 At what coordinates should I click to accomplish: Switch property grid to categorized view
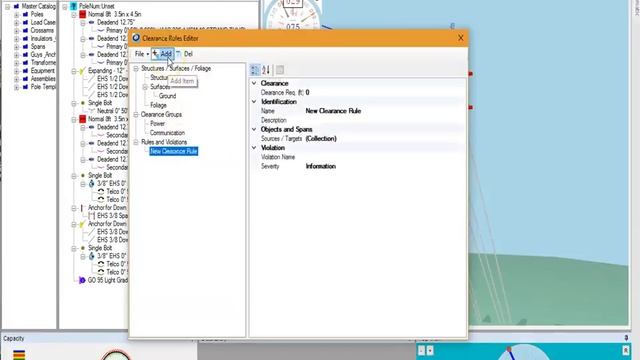(x=255, y=70)
